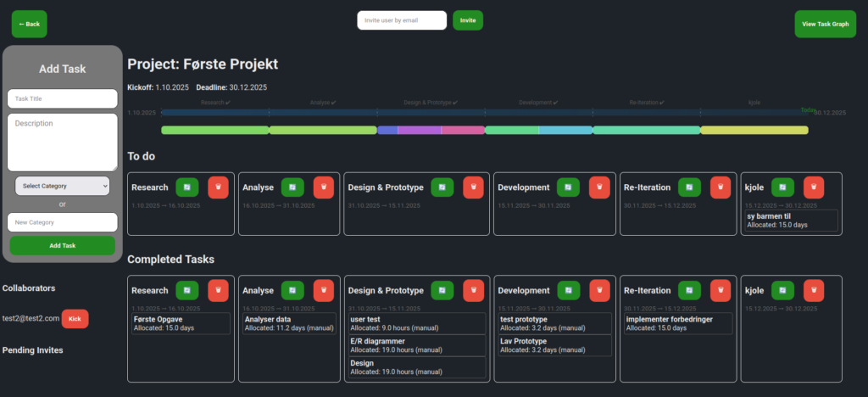
Task: Kick collaborator test2@test2.com
Action: tap(75, 319)
